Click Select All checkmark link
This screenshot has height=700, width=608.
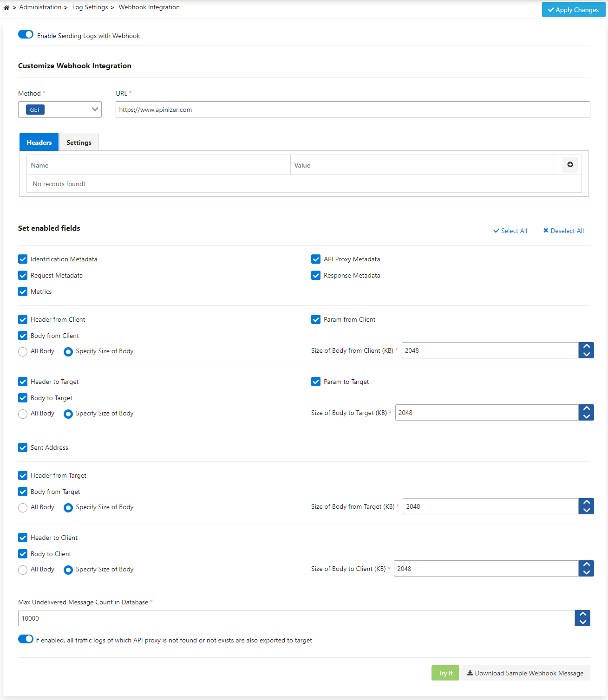pos(510,231)
